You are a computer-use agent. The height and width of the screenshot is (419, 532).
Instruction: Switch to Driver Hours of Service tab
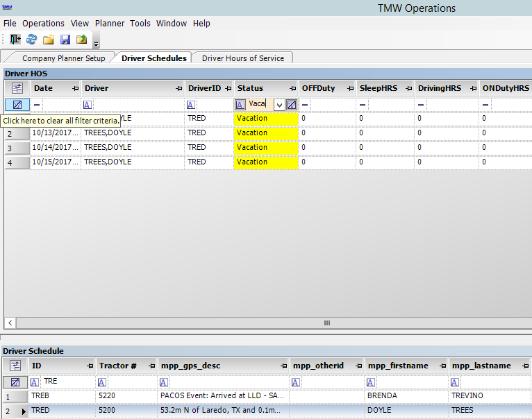pyautogui.click(x=243, y=58)
